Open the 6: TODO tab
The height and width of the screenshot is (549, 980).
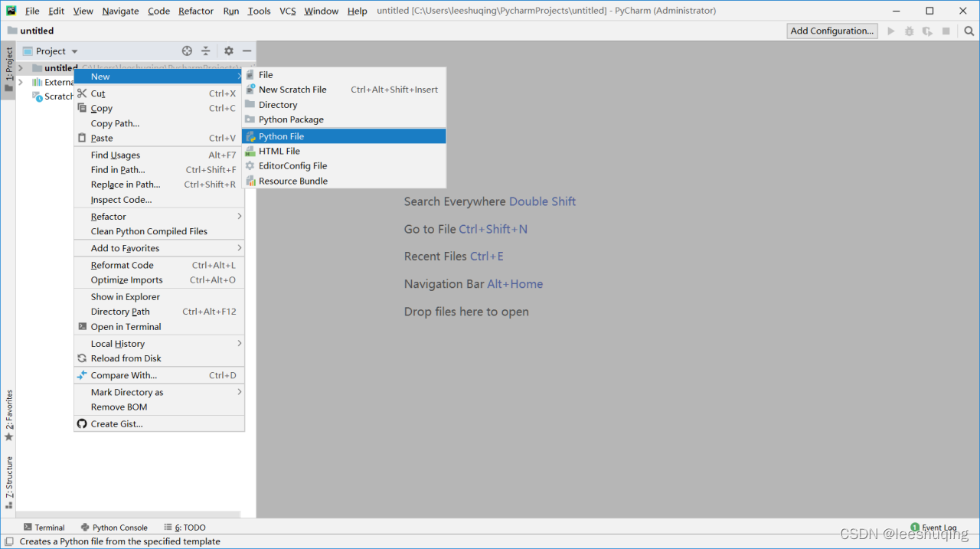point(185,527)
